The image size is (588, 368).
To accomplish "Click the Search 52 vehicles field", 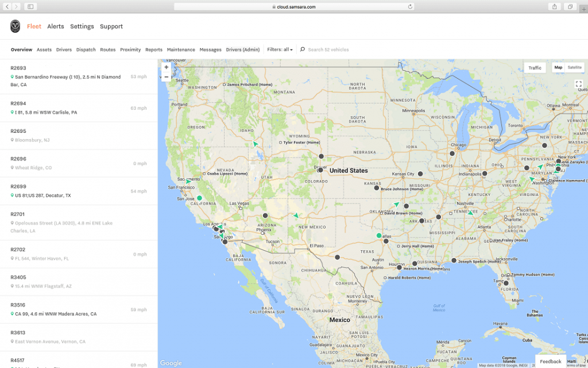I will (327, 49).
